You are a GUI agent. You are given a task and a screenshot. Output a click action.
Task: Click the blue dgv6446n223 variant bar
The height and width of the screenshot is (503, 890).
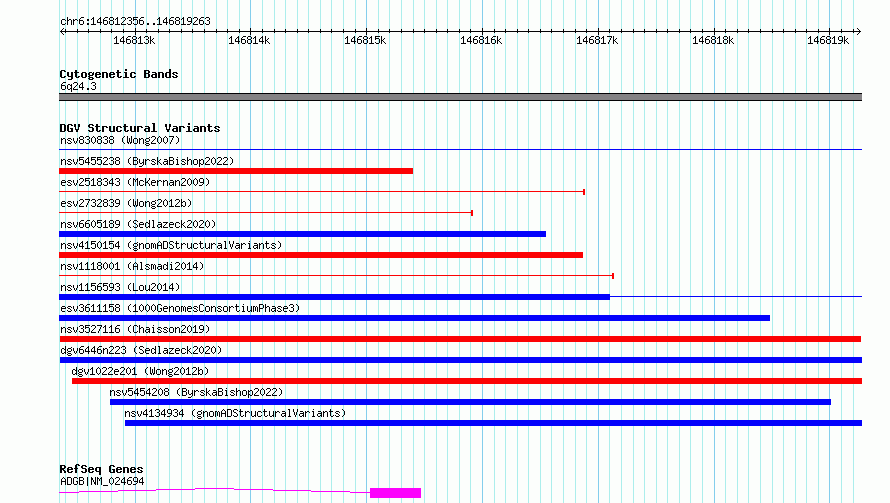[461, 360]
